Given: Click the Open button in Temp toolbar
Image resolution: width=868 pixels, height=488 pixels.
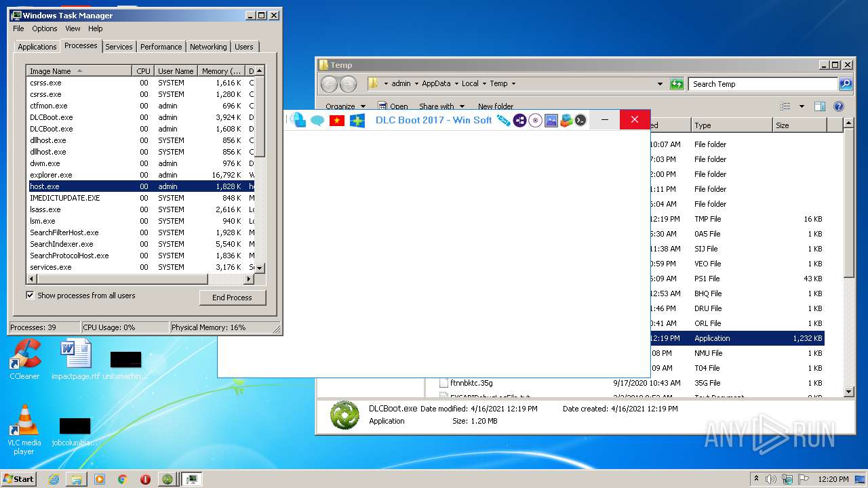Looking at the screenshot, I should click(x=393, y=106).
